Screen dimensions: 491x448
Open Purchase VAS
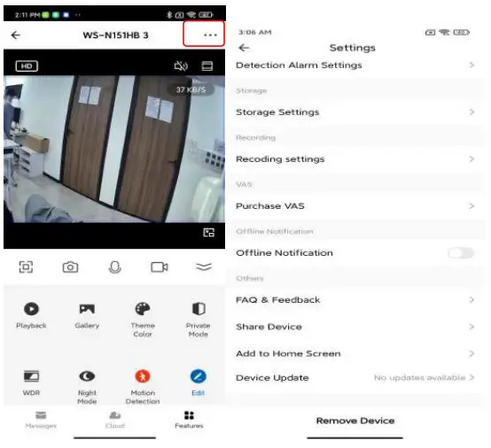355,206
